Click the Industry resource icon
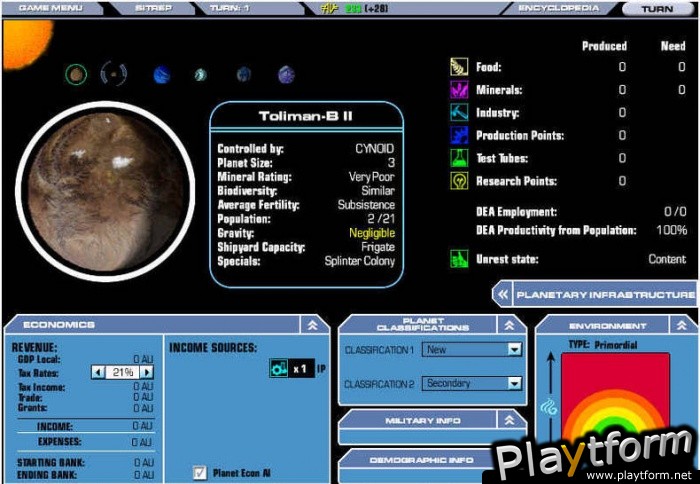700x484 pixels. (459, 113)
